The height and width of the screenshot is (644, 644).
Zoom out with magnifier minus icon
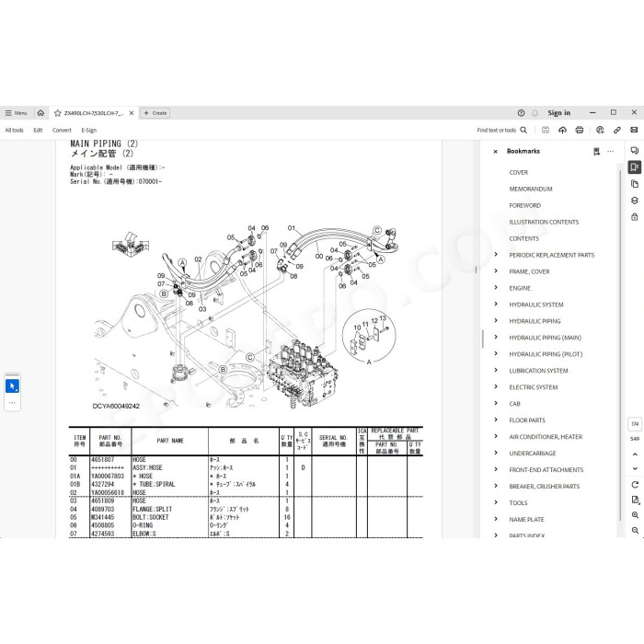pyautogui.click(x=635, y=530)
